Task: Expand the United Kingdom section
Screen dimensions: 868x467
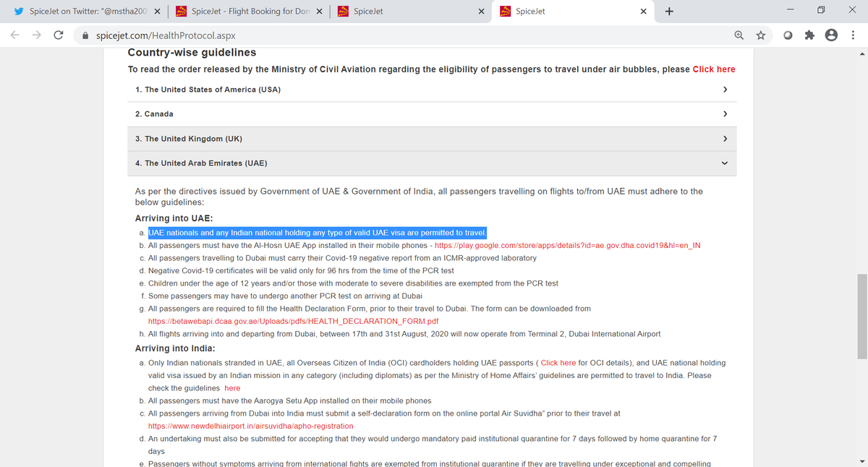Action: [433, 139]
